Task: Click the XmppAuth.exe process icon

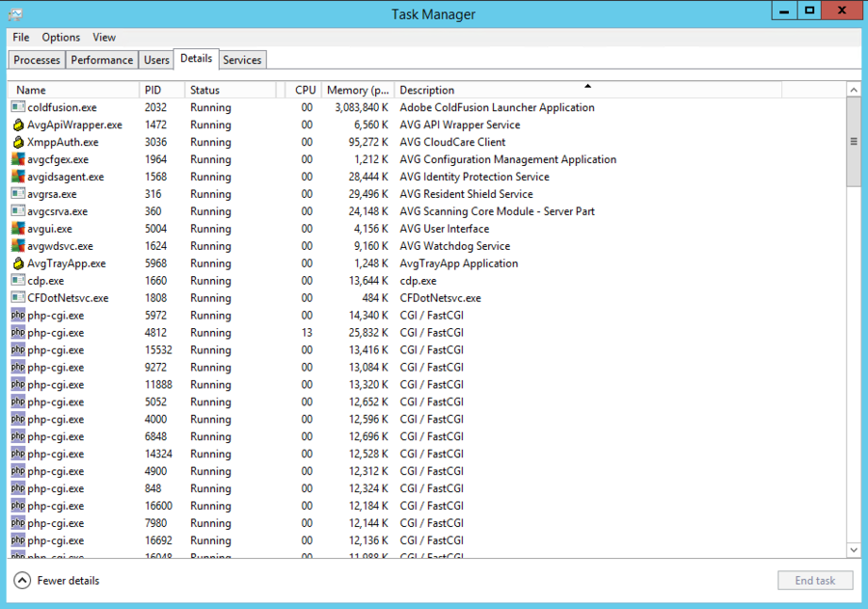Action: tap(17, 142)
